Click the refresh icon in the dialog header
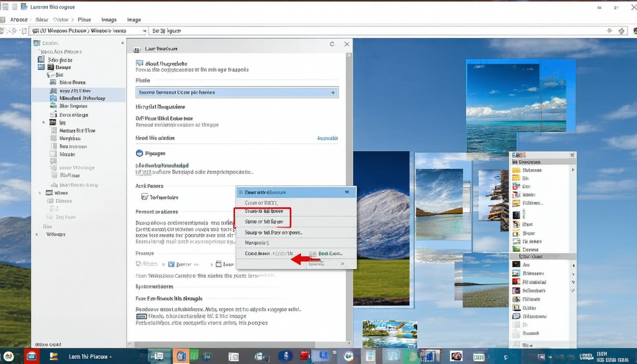The image size is (637, 364). pyautogui.click(x=332, y=44)
